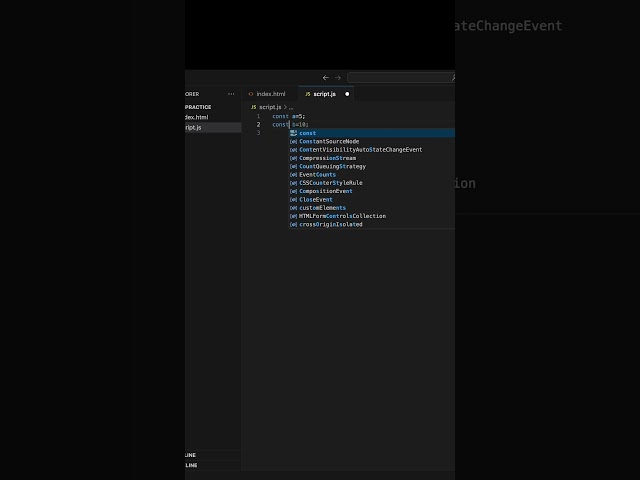This screenshot has height=480, width=640.
Task: Go forward with the right arrow
Action: click(x=338, y=78)
